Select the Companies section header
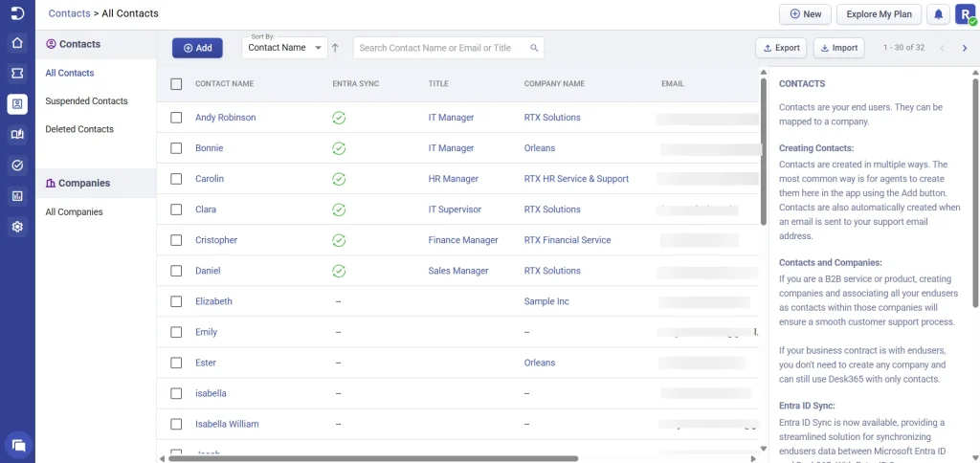Image resolution: width=980 pixels, height=463 pixels. 96,183
